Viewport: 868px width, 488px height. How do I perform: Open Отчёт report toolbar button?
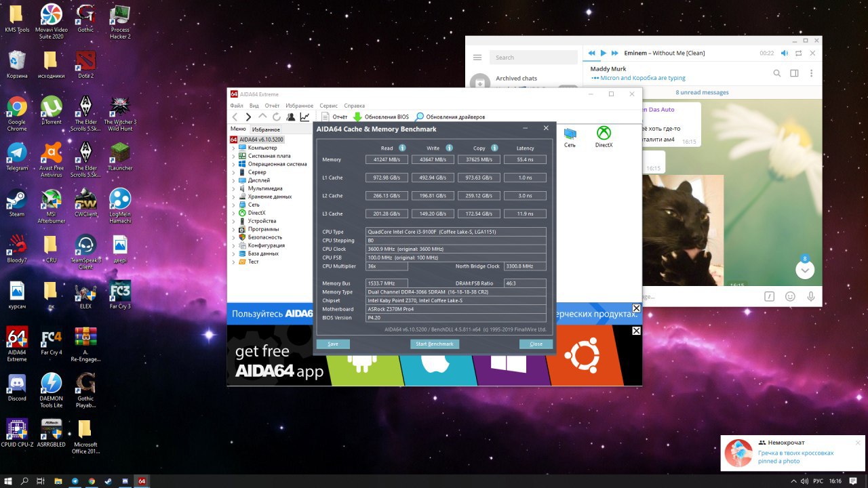click(x=334, y=117)
